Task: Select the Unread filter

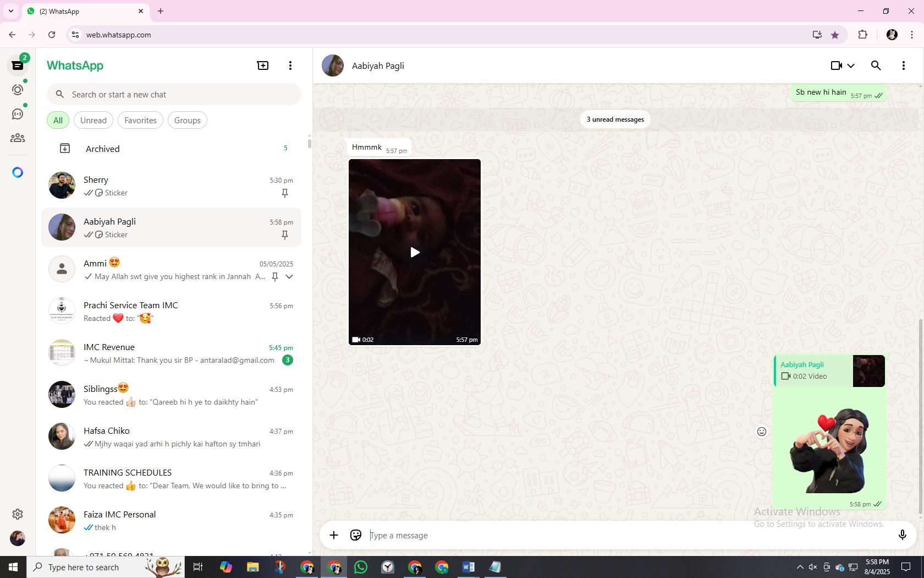Action: pyautogui.click(x=94, y=121)
